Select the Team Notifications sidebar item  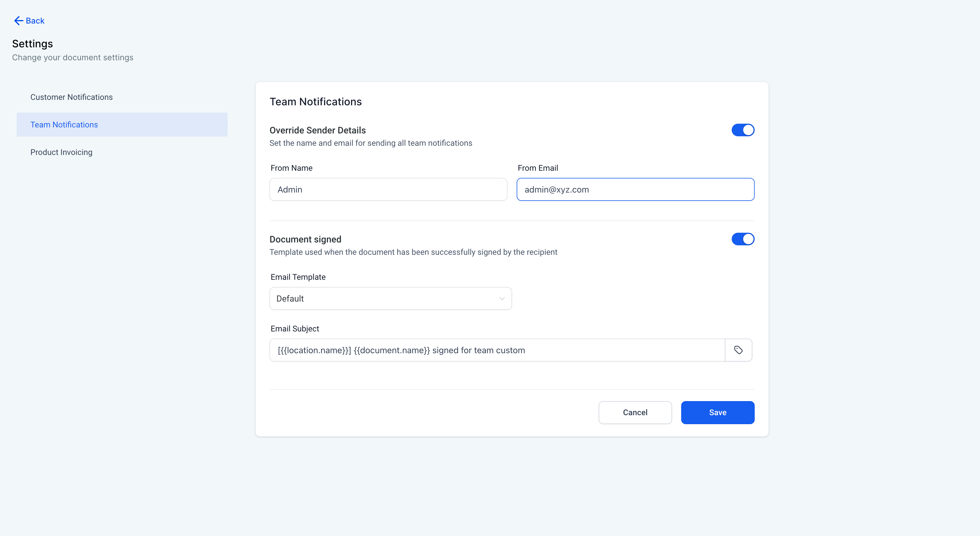coord(64,125)
